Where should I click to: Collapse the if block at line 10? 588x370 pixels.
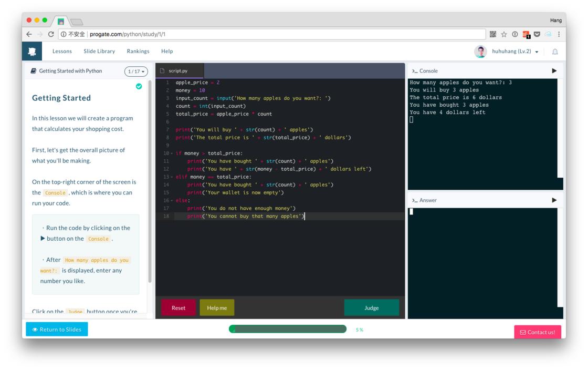pos(172,153)
